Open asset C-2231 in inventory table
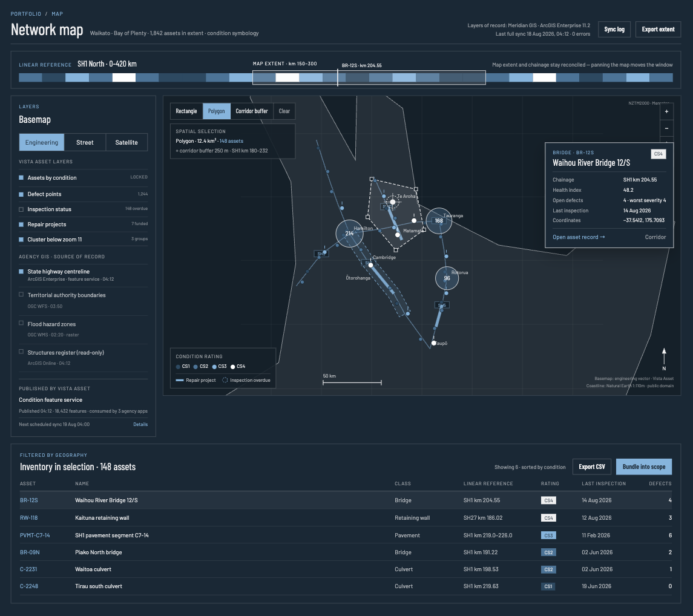The image size is (693, 616). 28,569
